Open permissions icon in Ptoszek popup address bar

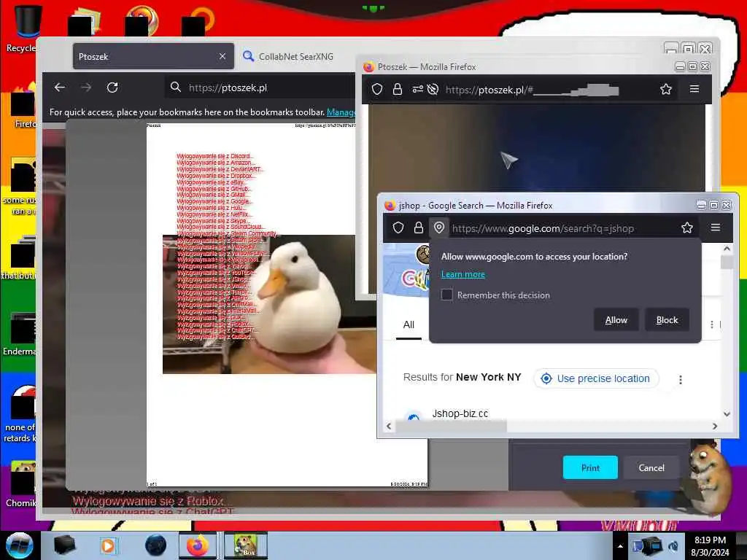417,89
